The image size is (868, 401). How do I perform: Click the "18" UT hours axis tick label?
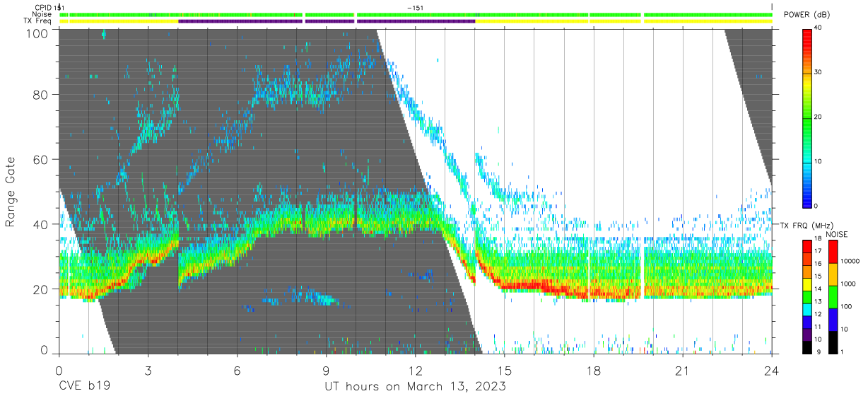594,370
